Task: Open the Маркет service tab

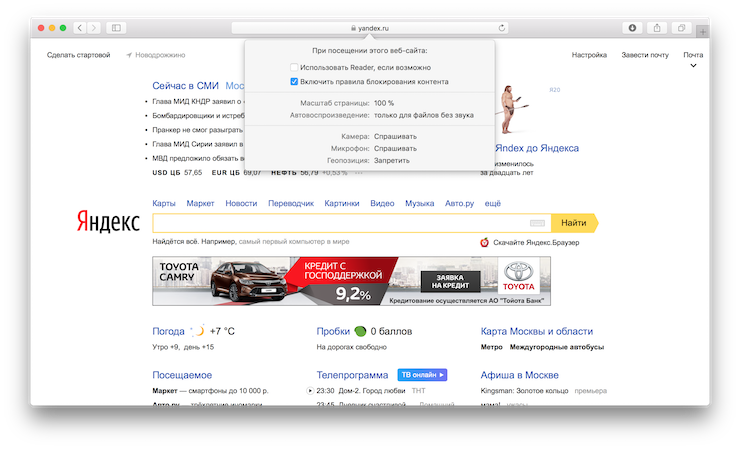Action: (x=200, y=203)
